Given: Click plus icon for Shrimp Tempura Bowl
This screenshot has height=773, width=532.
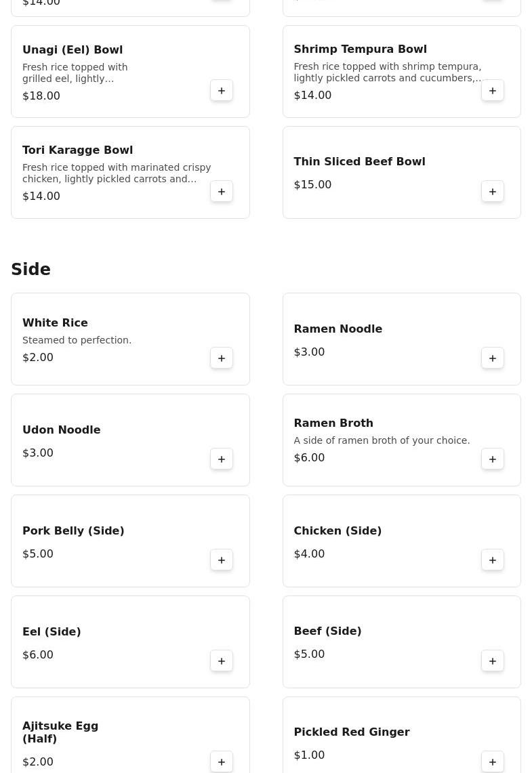Looking at the screenshot, I should (x=493, y=91).
